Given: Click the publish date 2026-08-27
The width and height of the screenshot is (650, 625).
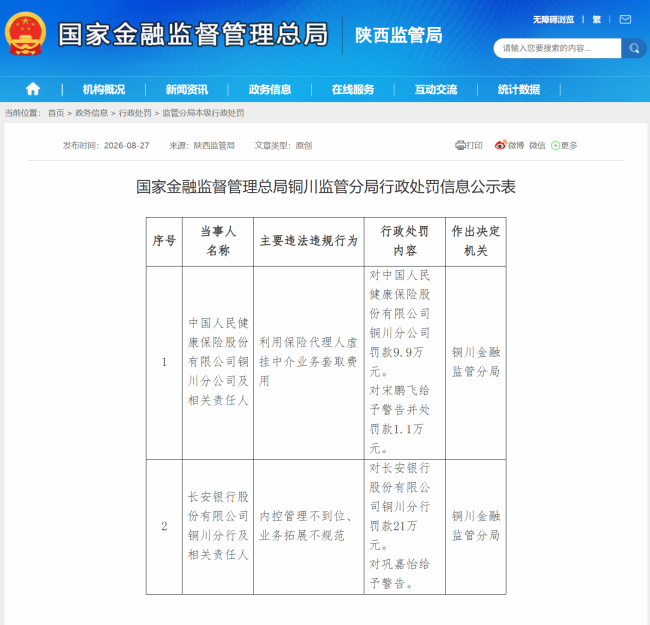Looking at the screenshot, I should click(126, 145).
